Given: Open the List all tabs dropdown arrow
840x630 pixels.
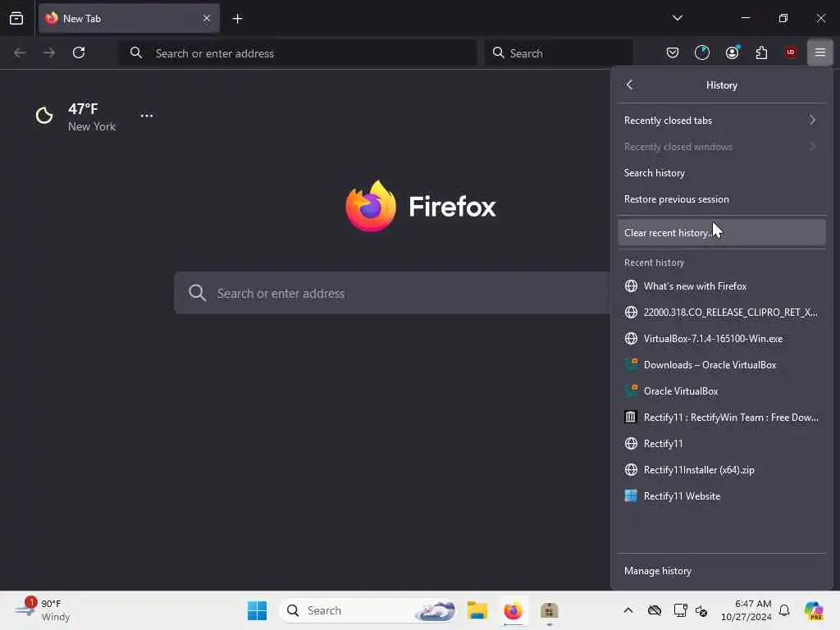Looking at the screenshot, I should pos(677,18).
